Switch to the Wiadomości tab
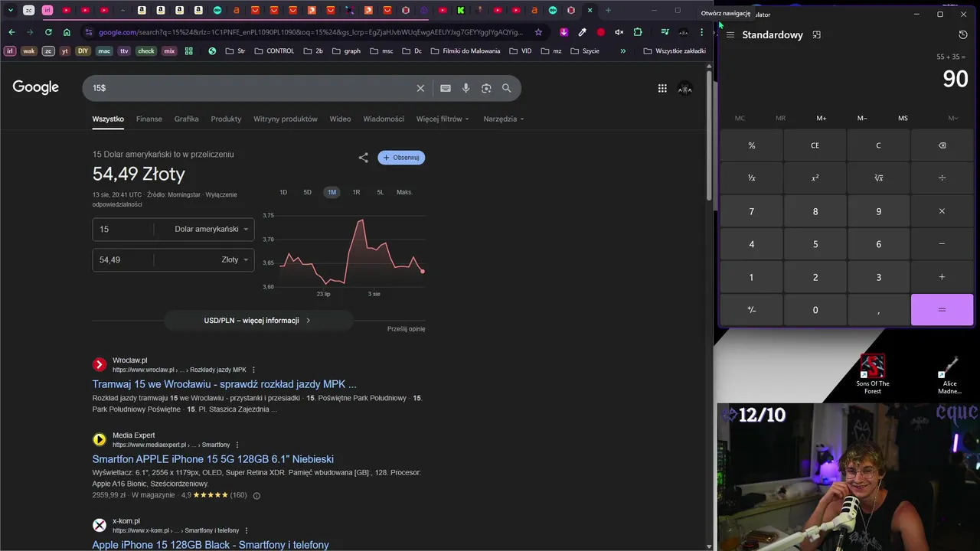 pyautogui.click(x=384, y=119)
